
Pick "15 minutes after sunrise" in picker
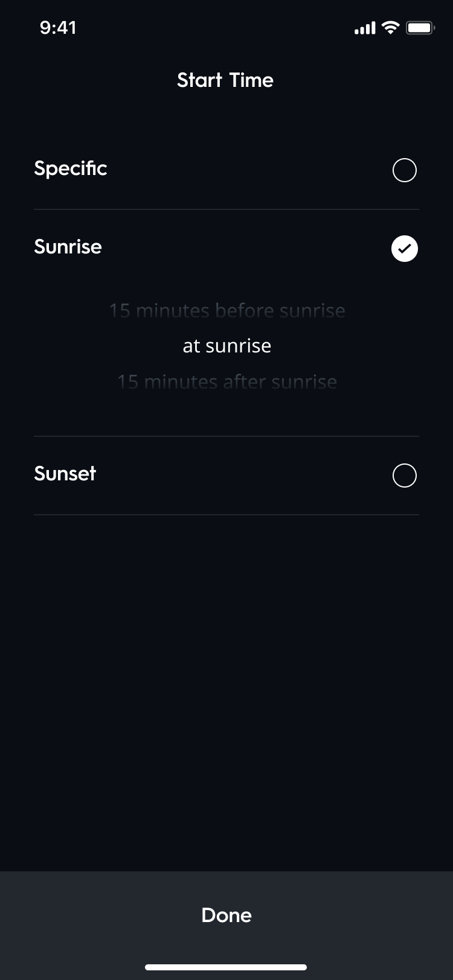tap(226, 381)
